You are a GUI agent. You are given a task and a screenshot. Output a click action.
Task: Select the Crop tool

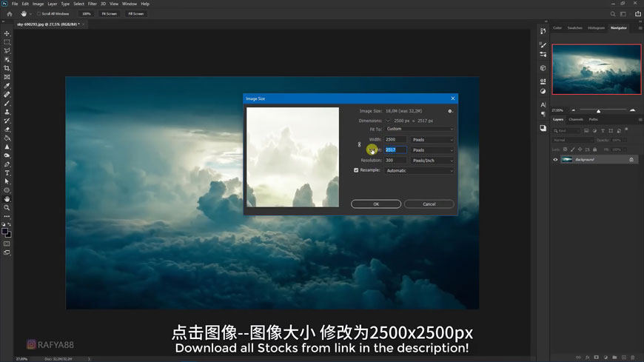[x=7, y=68]
